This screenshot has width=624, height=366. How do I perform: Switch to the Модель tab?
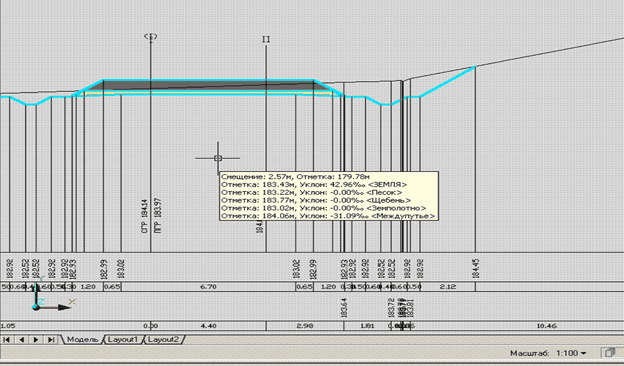click(82, 340)
